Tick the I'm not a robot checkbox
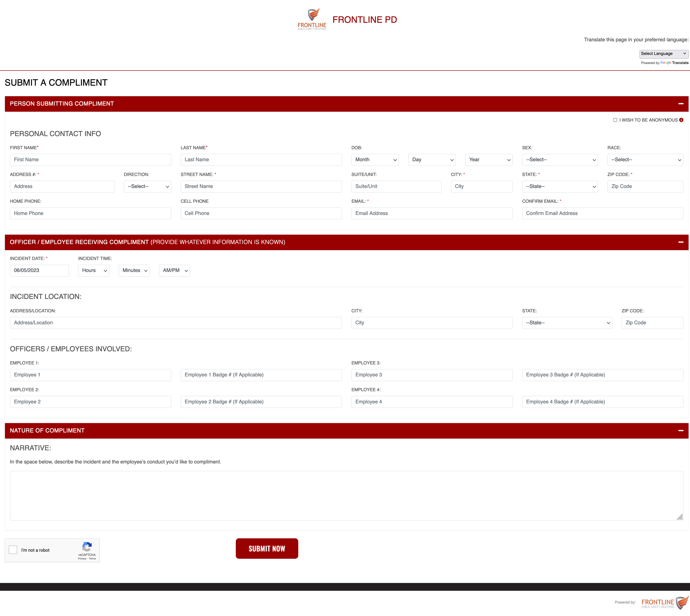This screenshot has height=616, width=690. coord(13,550)
